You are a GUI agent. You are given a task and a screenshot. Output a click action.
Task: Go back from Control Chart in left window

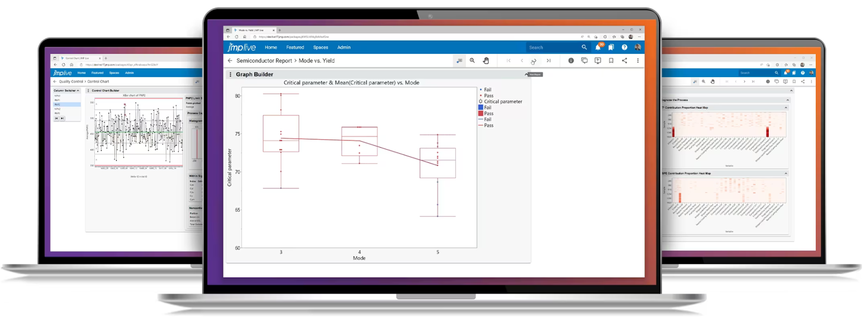pyautogui.click(x=55, y=81)
